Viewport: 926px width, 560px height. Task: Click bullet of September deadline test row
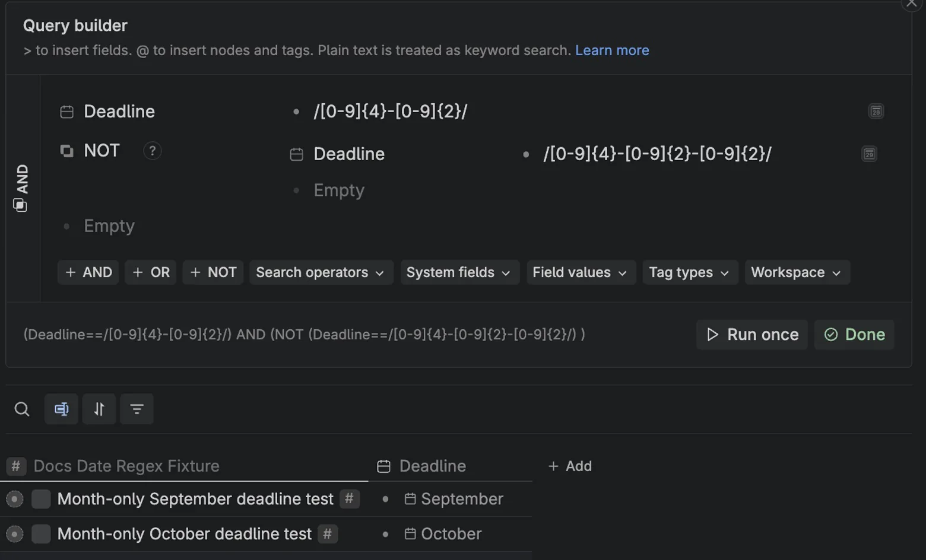pyautogui.click(x=15, y=499)
